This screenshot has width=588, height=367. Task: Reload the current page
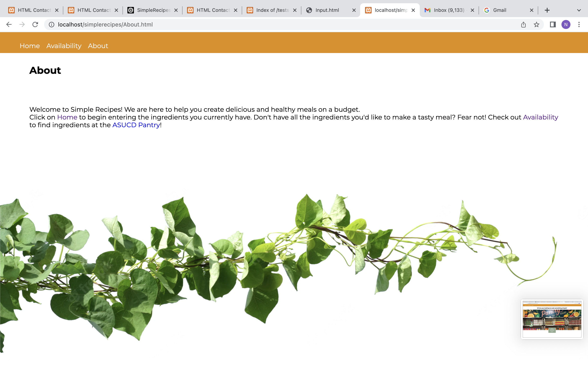click(35, 24)
